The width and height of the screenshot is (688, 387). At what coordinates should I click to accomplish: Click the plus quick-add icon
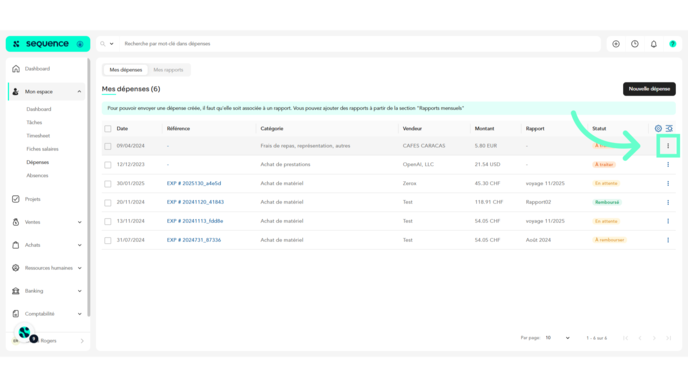pos(616,44)
